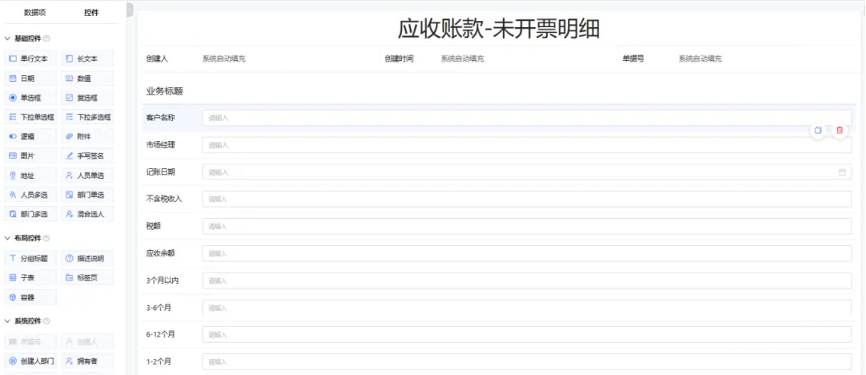Choose the 单选框 control
Viewport: 866px width, 375px height.
coord(30,98)
